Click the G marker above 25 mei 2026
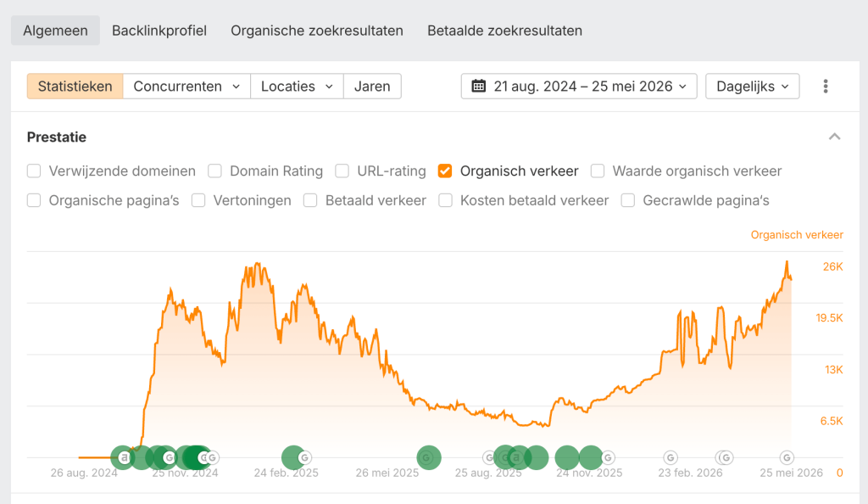 click(787, 457)
